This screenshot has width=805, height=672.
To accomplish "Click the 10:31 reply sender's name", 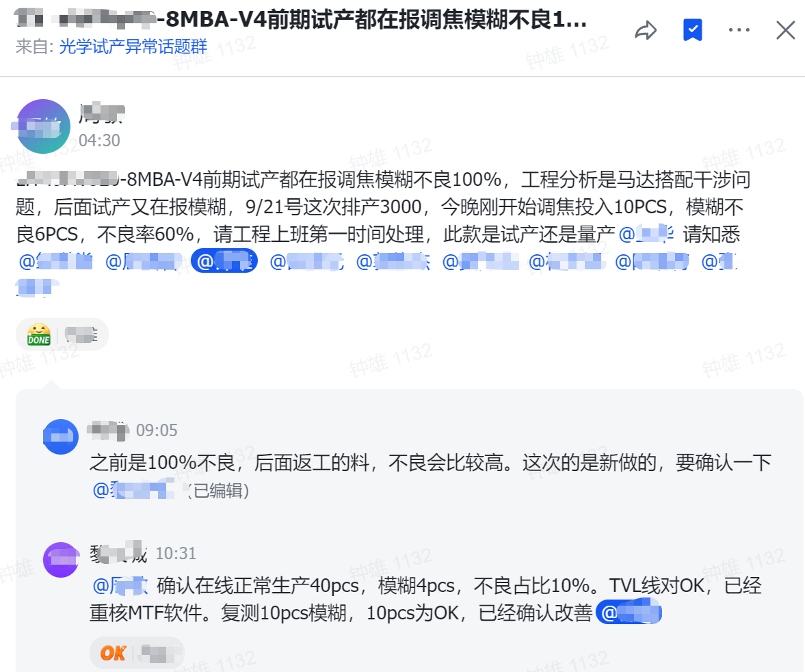I will click(x=118, y=553).
